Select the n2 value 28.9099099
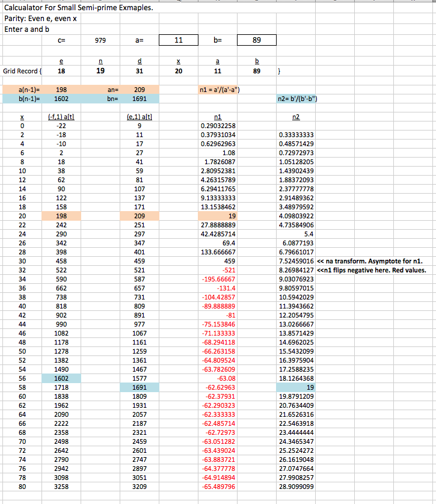Screen dimensions: 436x504 [296, 487]
